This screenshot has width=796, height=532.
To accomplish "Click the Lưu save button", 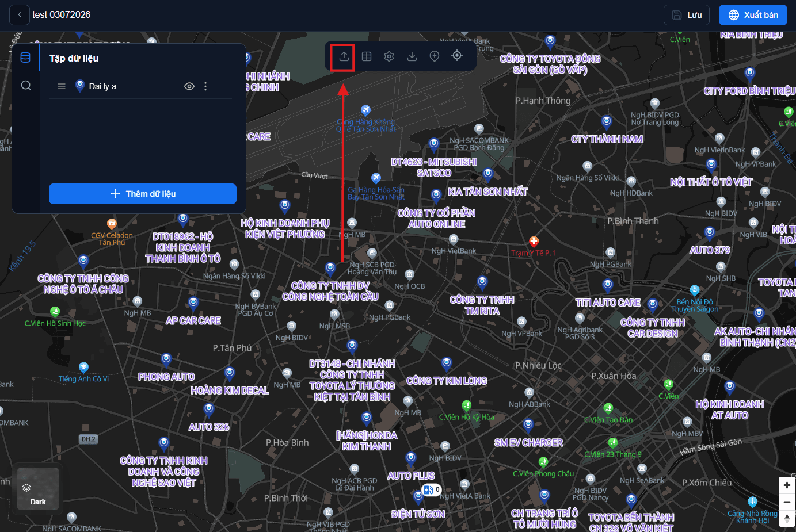I will (x=687, y=15).
